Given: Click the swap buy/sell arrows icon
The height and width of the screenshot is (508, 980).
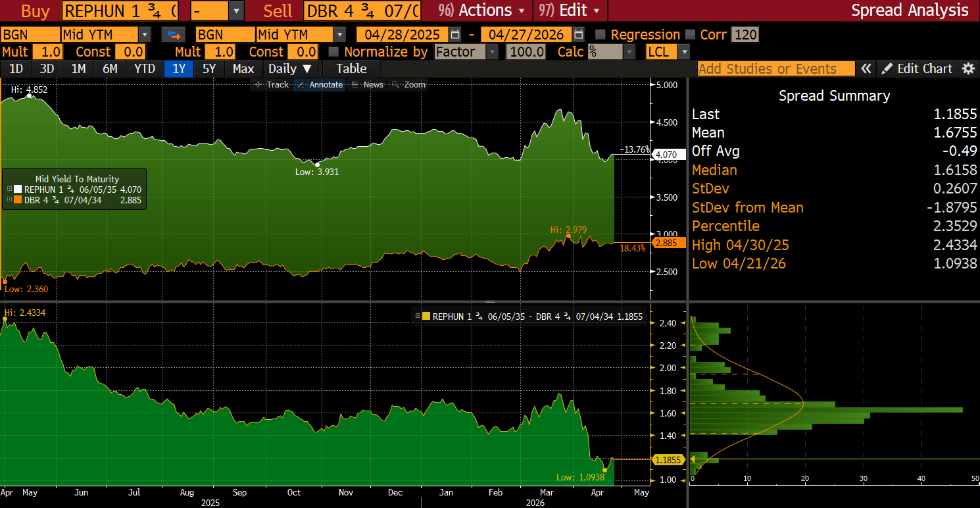Looking at the screenshot, I should tap(174, 35).
